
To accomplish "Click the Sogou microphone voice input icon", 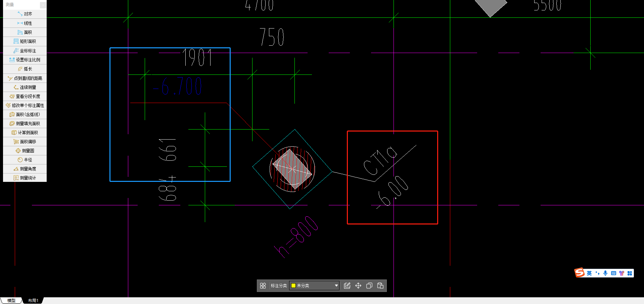I will 605,273.
